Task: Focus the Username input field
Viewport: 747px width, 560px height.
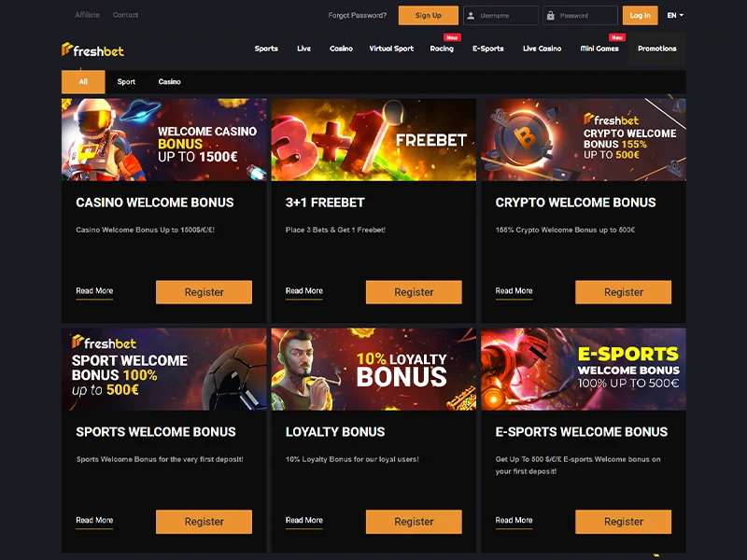Action: tap(500, 15)
